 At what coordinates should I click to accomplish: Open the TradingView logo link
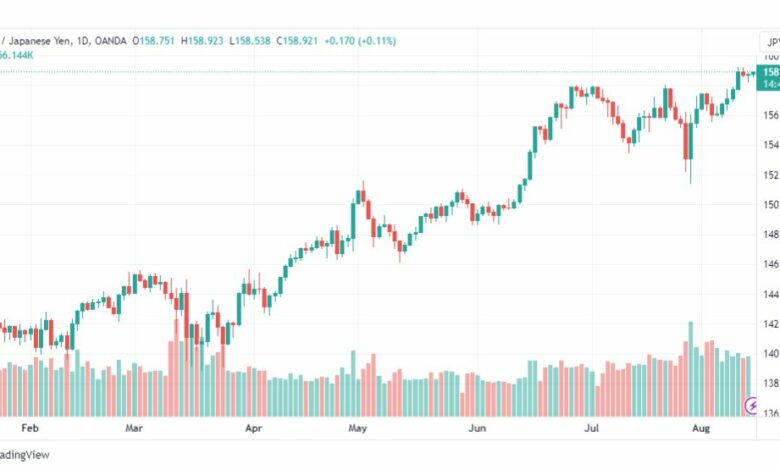pos(24,455)
